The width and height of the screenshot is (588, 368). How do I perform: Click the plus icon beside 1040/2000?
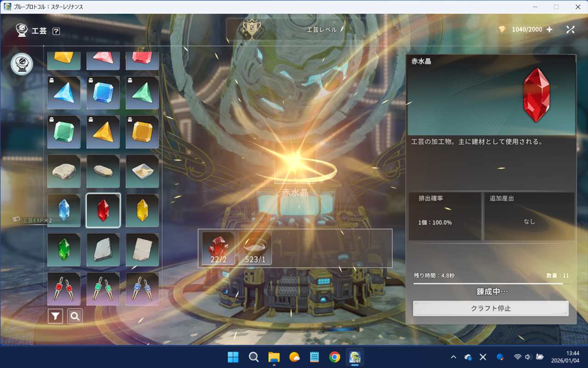click(549, 29)
